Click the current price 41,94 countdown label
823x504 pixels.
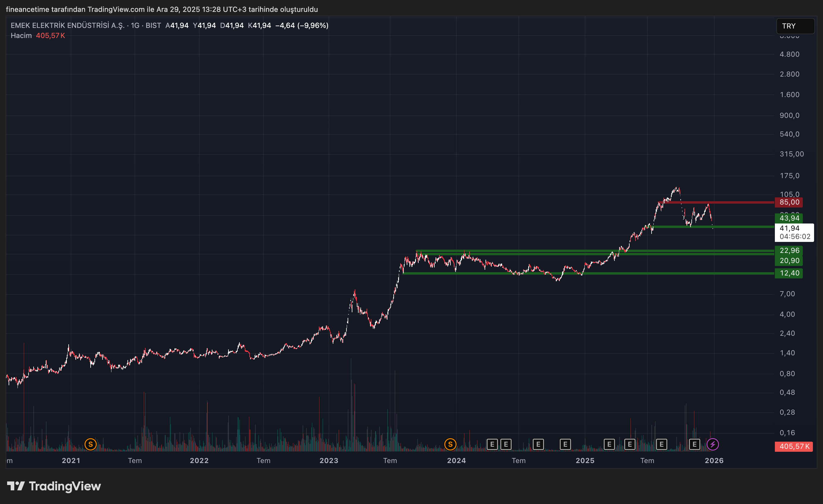[x=794, y=232]
